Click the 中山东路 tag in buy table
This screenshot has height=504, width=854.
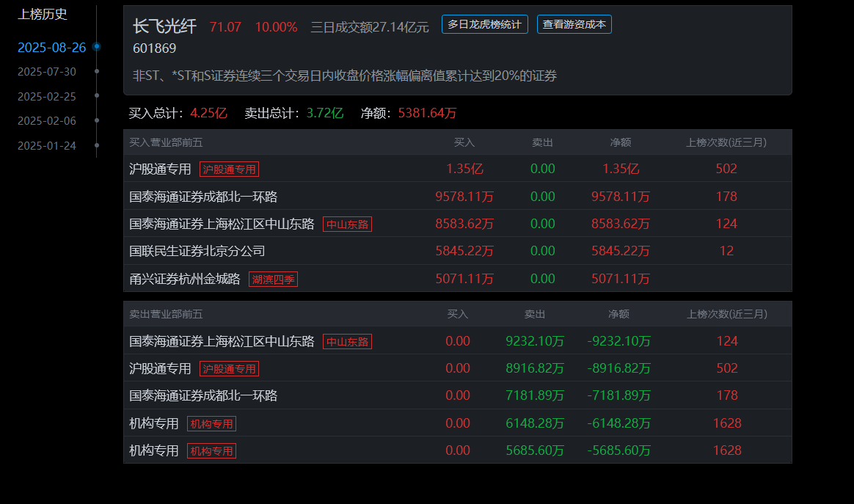(348, 224)
